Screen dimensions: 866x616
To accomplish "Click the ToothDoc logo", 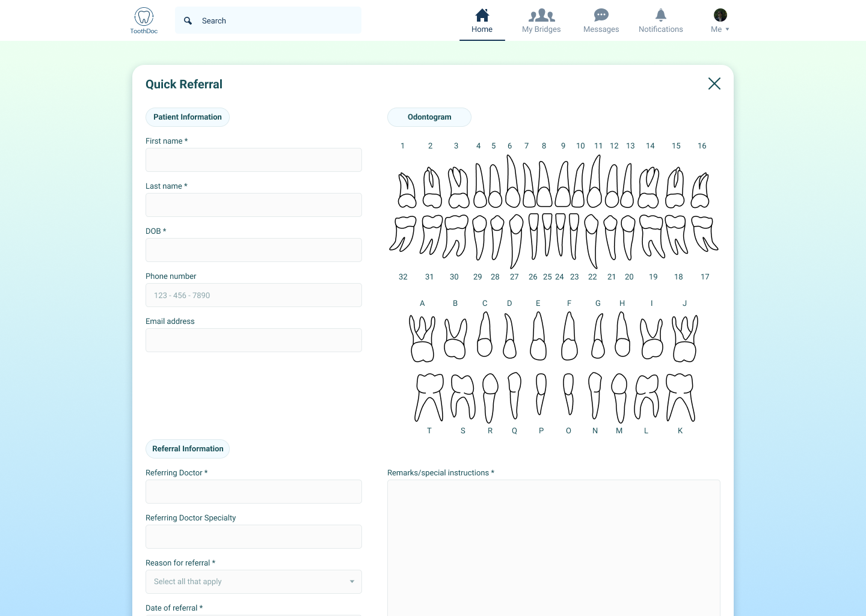I will click(x=144, y=20).
